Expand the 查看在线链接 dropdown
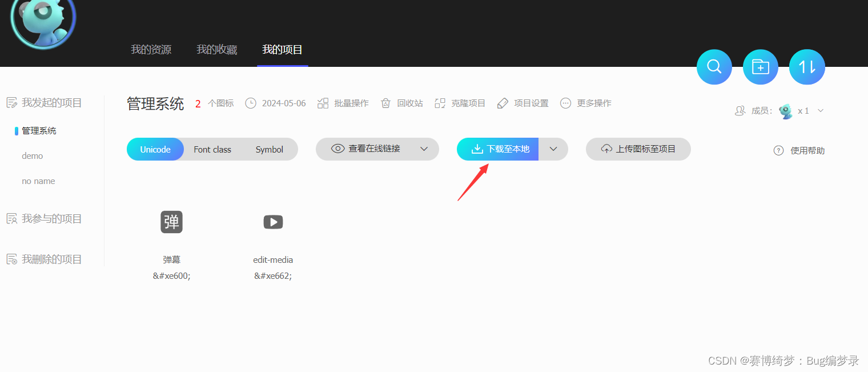 pos(424,149)
